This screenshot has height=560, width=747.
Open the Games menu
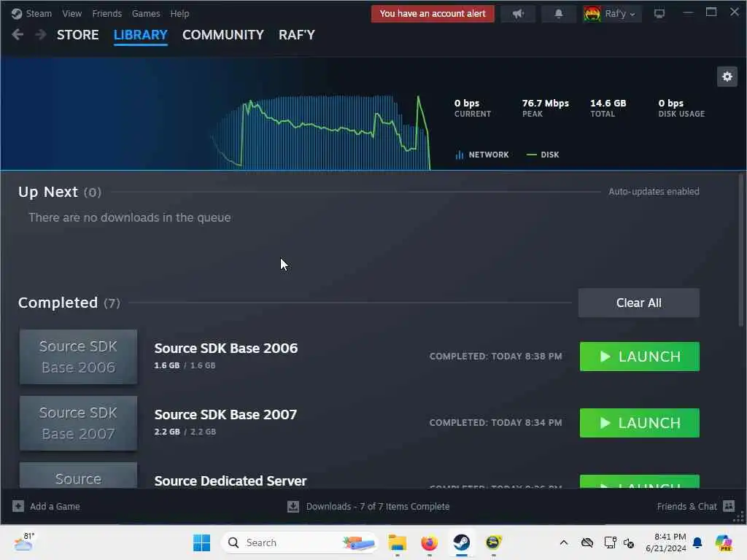146,13
